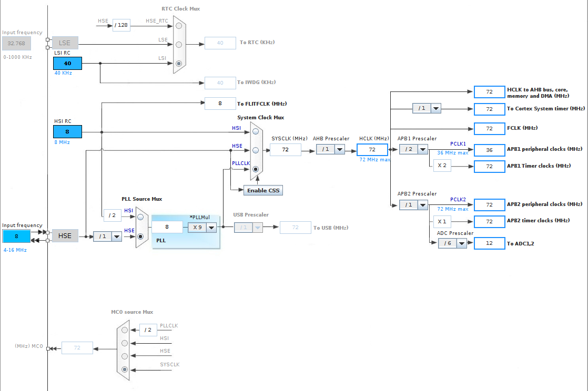Open the AHB Prescaler dropdown

pos(339,150)
